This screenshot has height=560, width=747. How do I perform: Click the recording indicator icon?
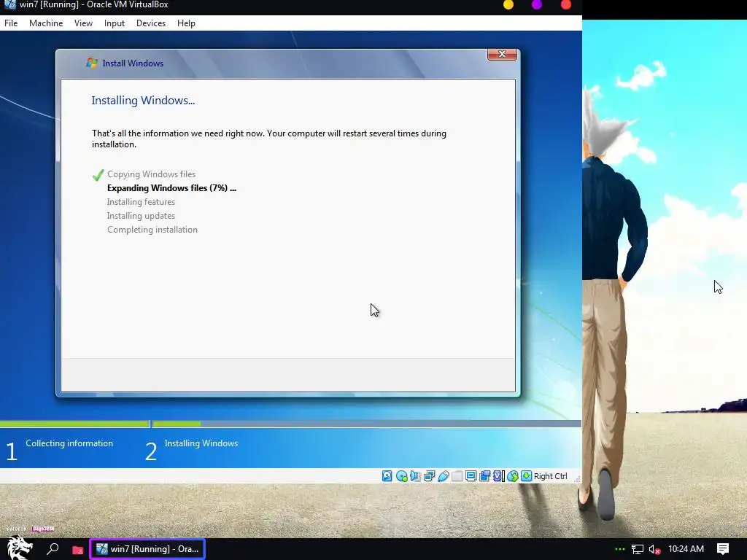tap(485, 476)
